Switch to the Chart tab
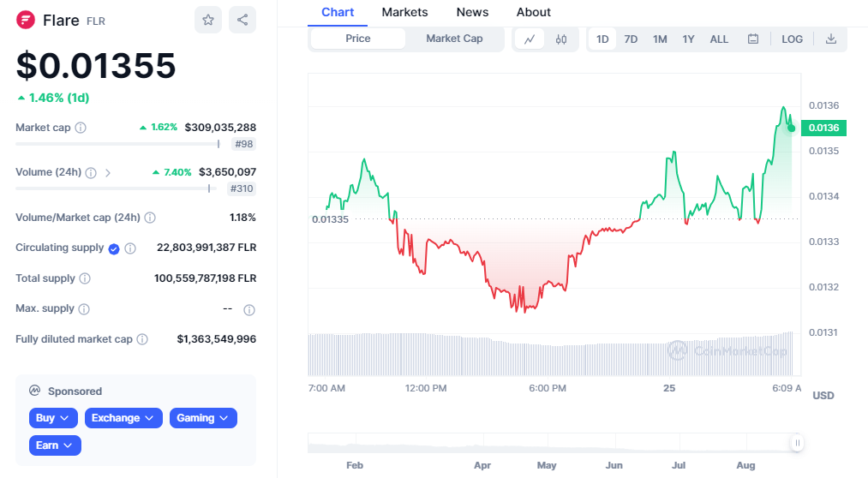Screen dimensions: 868x478 338,12
